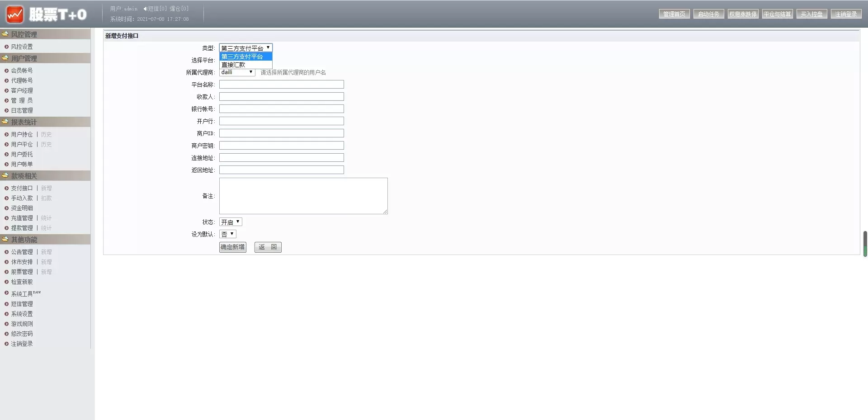Go to 平仓与结算 in the top bar

(777, 14)
